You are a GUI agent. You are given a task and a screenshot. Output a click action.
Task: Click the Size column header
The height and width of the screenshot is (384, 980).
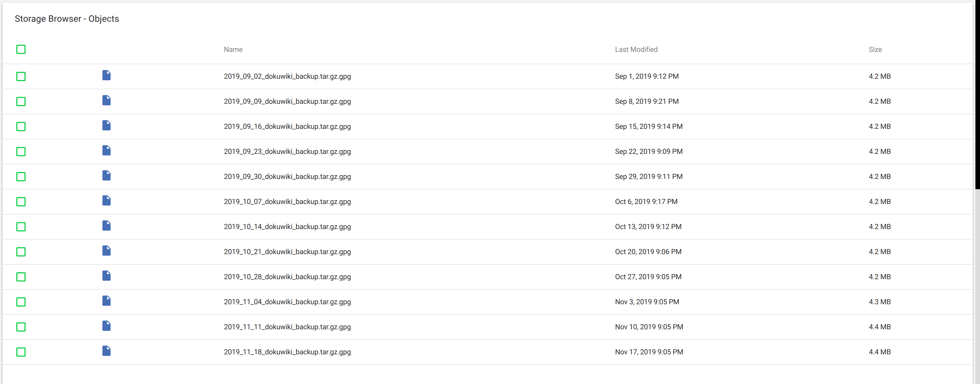click(875, 50)
